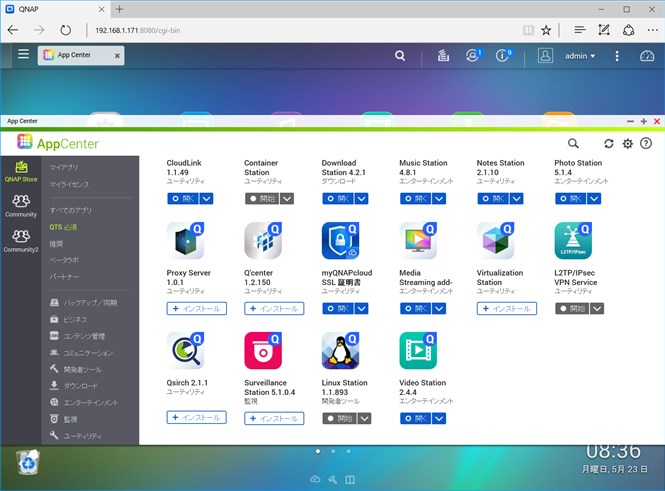665x491 pixels.
Task: Install Surveillance Station 5.1.0.4
Action: click(274, 418)
